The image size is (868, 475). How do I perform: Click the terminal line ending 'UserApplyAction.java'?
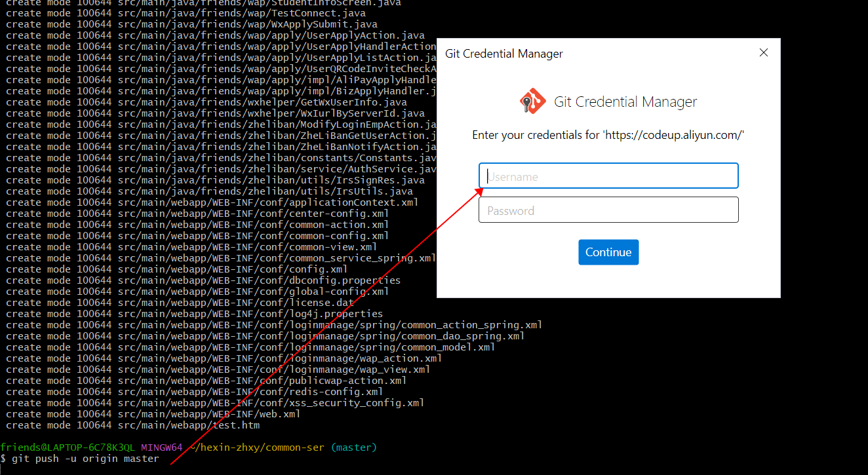click(x=215, y=35)
